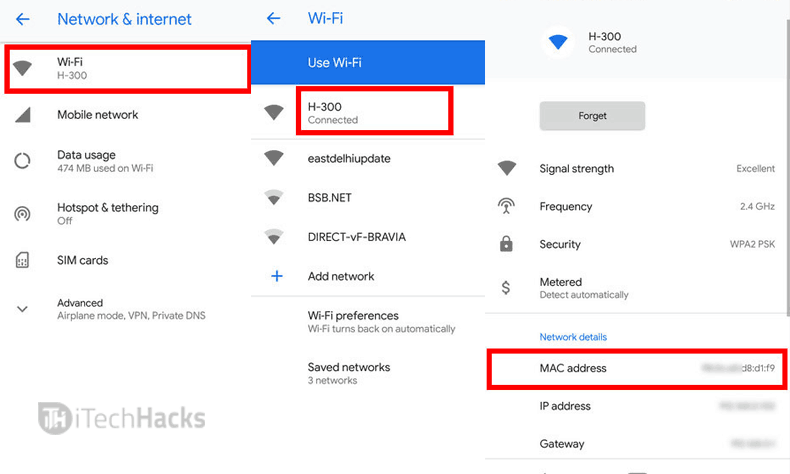The width and height of the screenshot is (790, 474).
Task: Select the eastdelhiupdate network
Action: click(x=350, y=158)
